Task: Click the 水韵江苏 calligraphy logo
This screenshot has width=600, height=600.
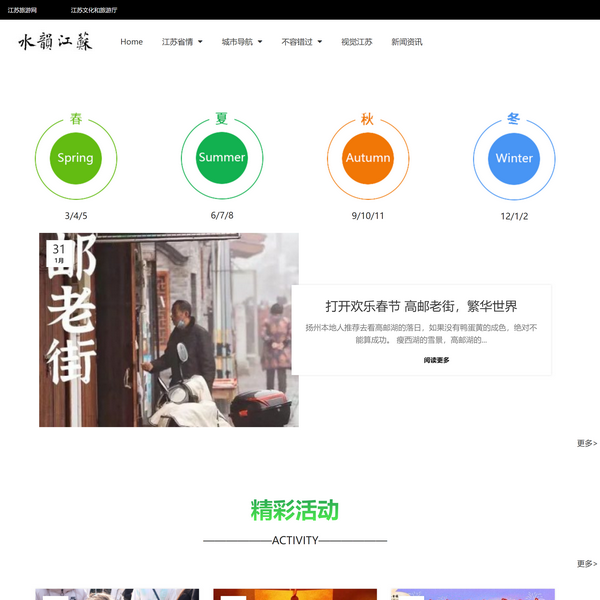Action: (x=55, y=42)
